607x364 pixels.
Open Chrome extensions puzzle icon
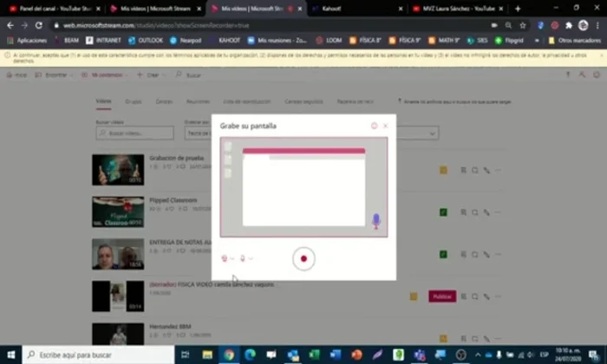(569, 25)
